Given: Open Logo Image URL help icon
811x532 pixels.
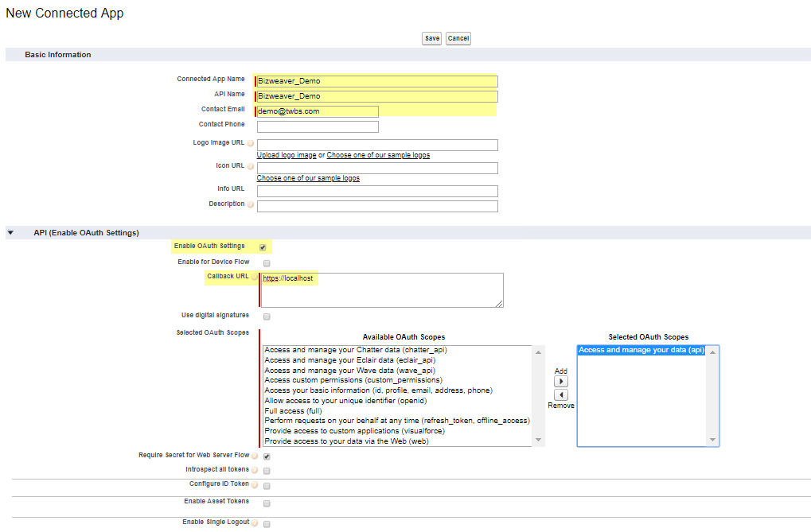Looking at the screenshot, I should [251, 143].
